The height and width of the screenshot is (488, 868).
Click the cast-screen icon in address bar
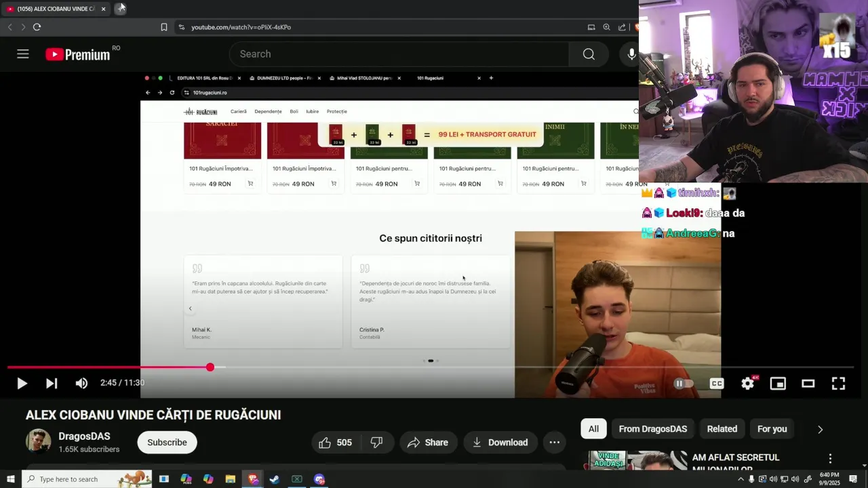click(x=591, y=27)
